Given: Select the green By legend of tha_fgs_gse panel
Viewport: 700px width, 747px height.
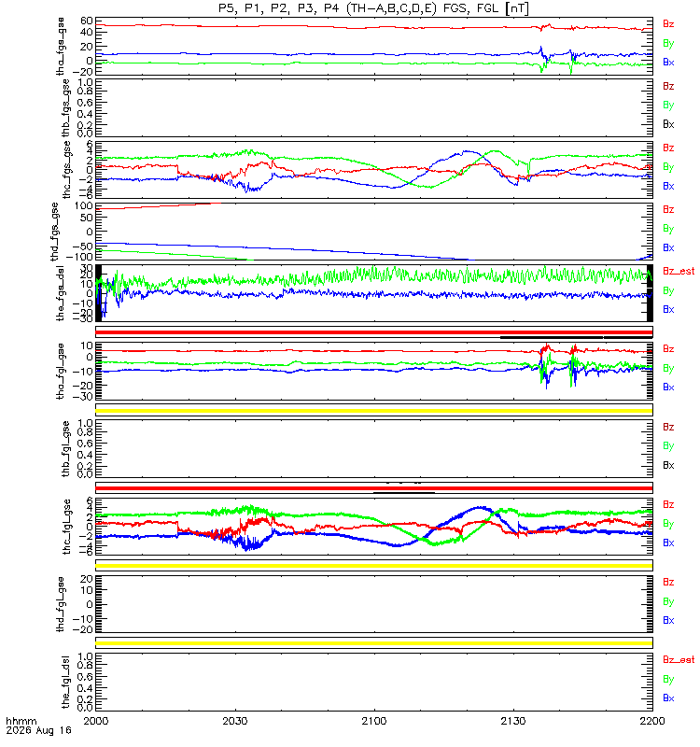Looking at the screenshot, I should [x=668, y=43].
